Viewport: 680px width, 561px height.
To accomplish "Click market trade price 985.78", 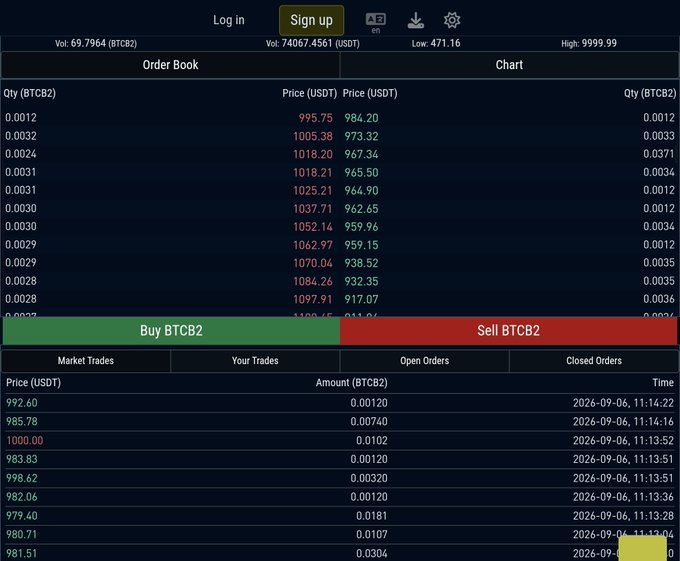I will coord(22,421).
